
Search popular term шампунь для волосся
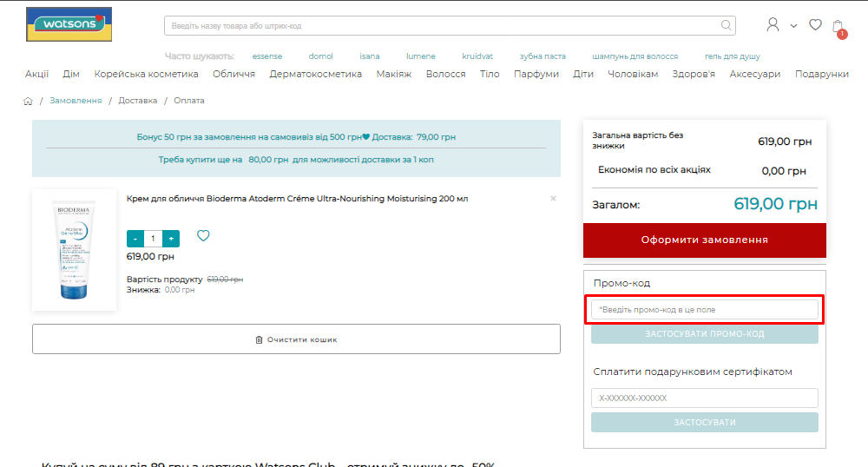(x=635, y=56)
